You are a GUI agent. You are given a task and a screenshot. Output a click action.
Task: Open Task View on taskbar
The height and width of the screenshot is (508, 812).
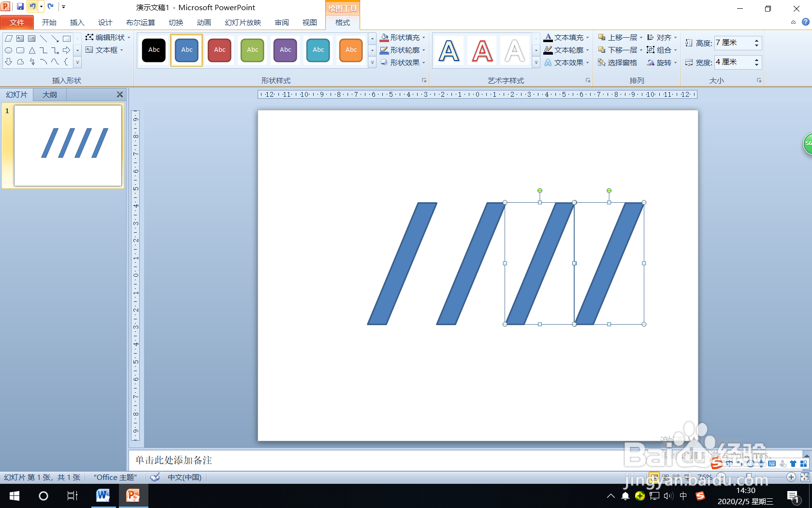click(x=72, y=496)
